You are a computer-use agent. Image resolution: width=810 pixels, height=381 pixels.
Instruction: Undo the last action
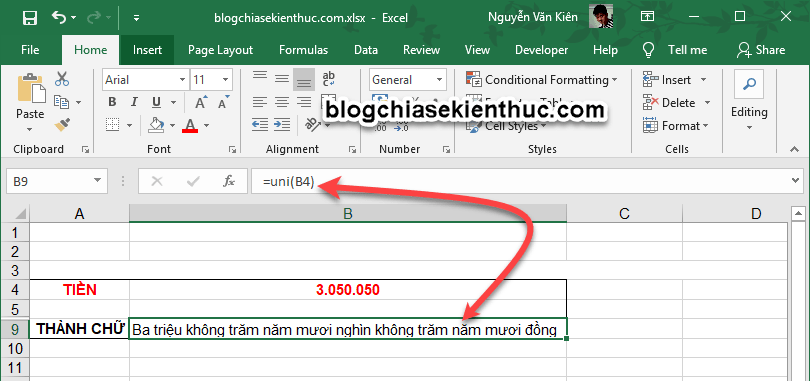point(58,18)
